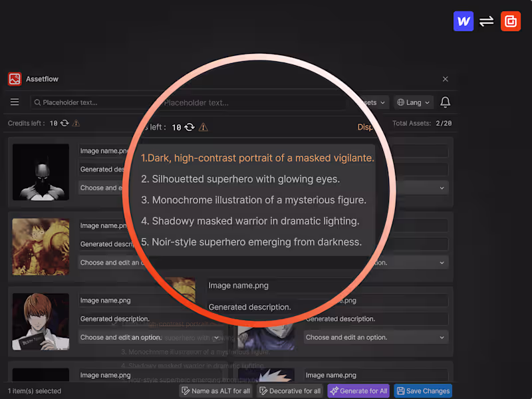Refresh credits with the sync icon
The width and height of the screenshot is (532, 399).
(x=65, y=123)
